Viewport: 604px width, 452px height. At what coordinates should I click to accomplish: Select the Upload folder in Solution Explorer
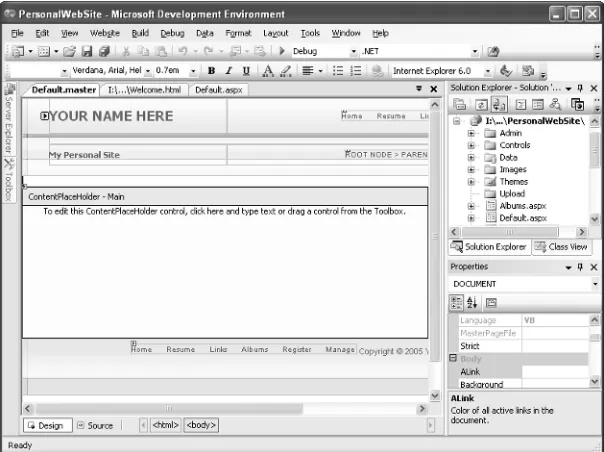pos(512,193)
